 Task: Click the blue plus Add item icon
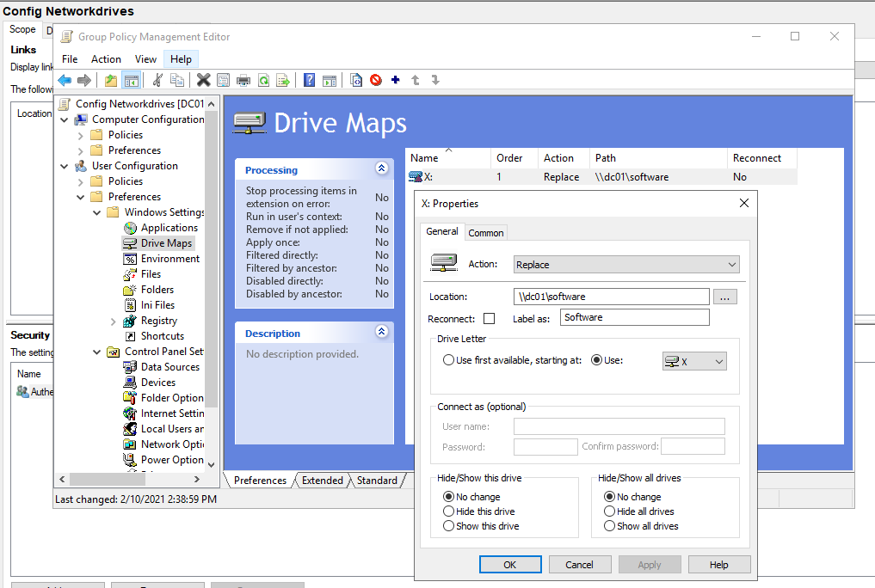coord(396,80)
